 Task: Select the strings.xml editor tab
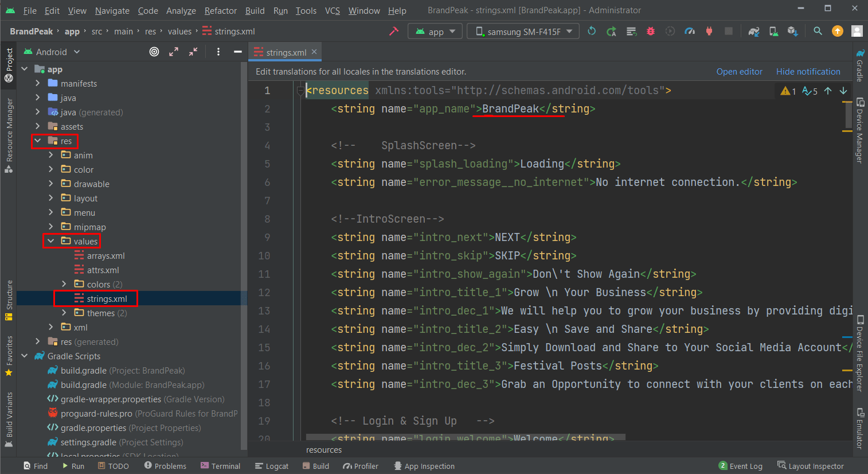(x=285, y=52)
